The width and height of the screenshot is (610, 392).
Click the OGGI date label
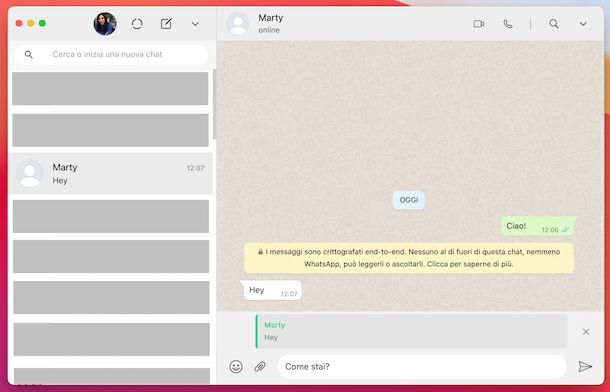click(x=409, y=200)
